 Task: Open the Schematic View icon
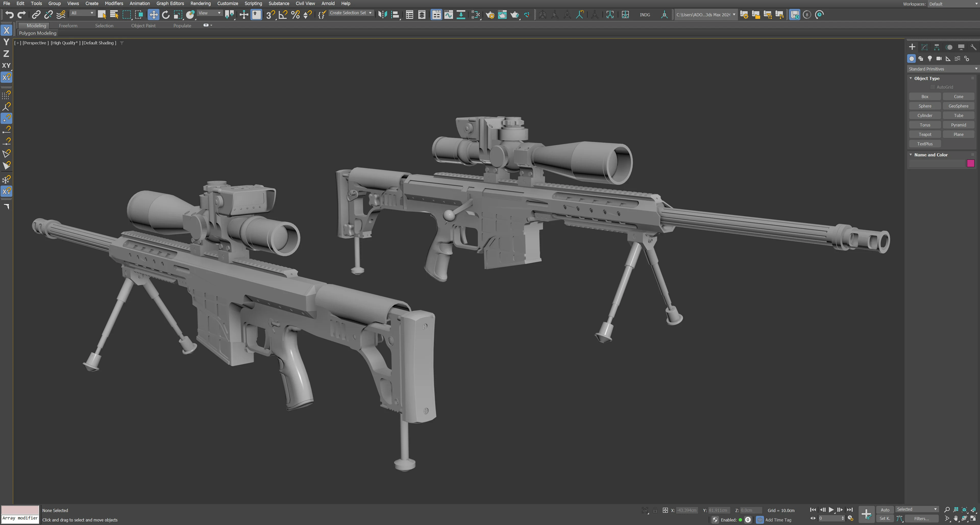tap(461, 15)
